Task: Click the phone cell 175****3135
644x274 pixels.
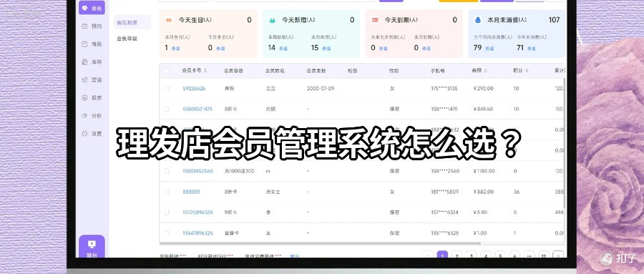Action: coord(444,88)
